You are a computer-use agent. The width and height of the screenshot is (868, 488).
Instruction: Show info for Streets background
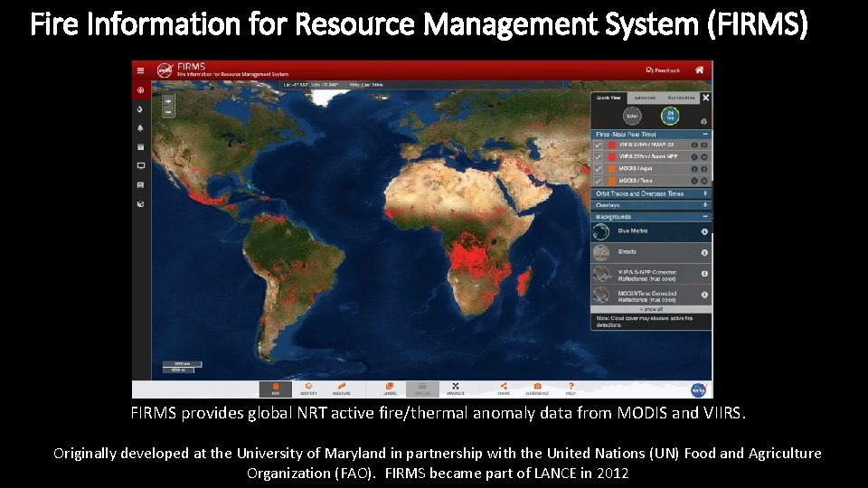[x=704, y=253]
